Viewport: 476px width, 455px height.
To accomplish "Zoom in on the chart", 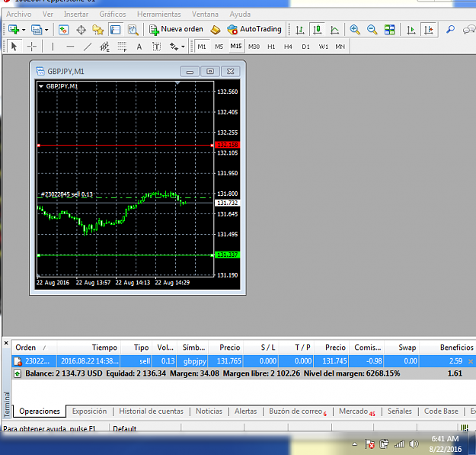I will pos(355,30).
